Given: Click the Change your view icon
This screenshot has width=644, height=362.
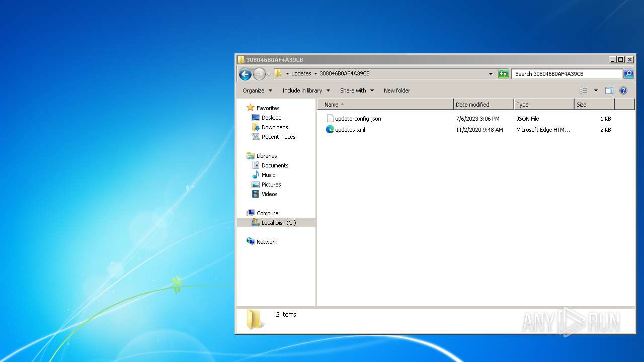Looking at the screenshot, I should click(584, 90).
